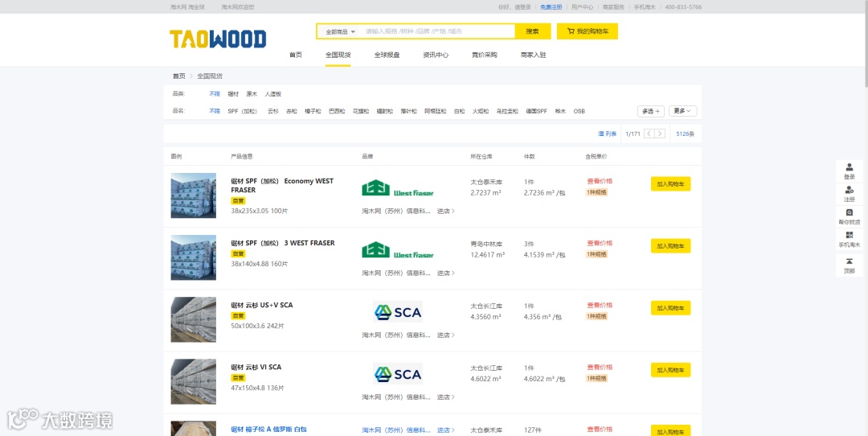Open thumbnail of 3 WEST FRASER lumber
The image size is (868, 436).
pos(193,257)
